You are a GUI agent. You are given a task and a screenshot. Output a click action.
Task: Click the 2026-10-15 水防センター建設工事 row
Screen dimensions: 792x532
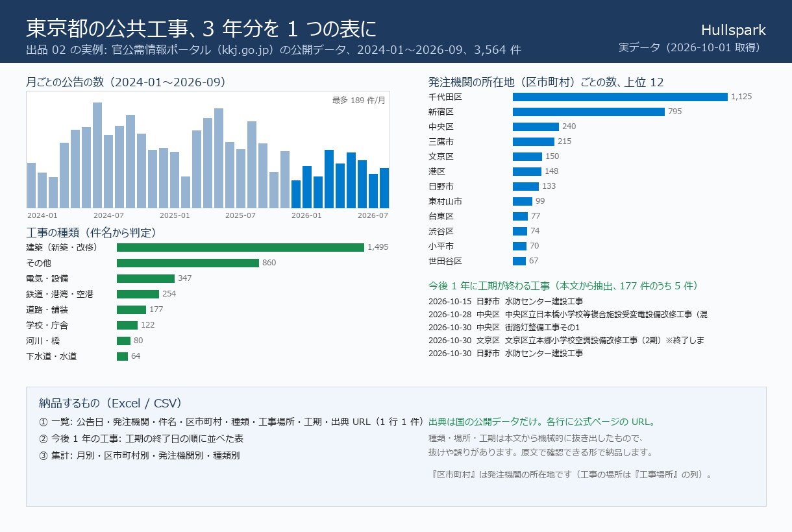(x=506, y=301)
